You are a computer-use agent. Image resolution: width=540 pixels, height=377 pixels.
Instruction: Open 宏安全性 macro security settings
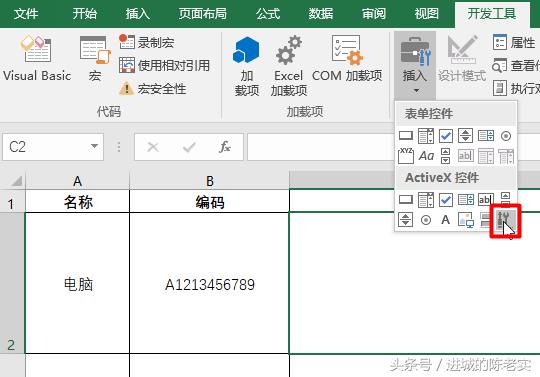coord(153,89)
